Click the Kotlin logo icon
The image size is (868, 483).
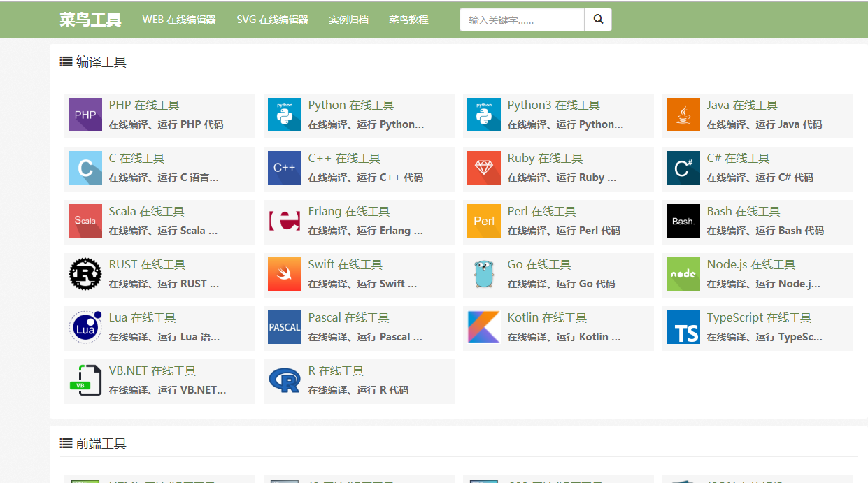point(484,327)
